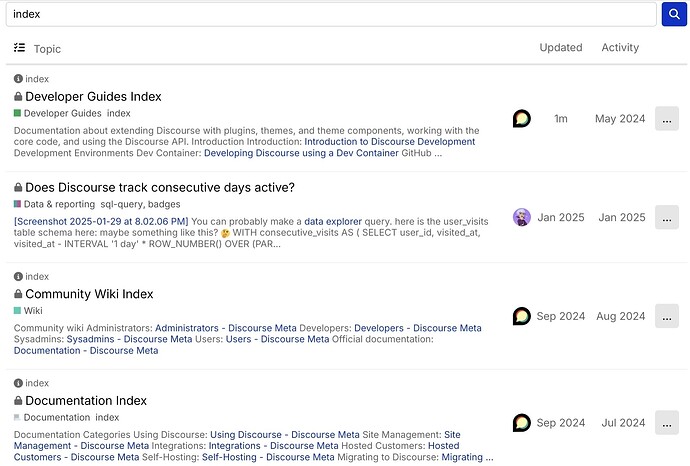Image resolution: width=690 pixels, height=466 pixels.
Task: Open Screenshot 2025-01-29 at 8.02.06 PM link
Action: (101, 221)
